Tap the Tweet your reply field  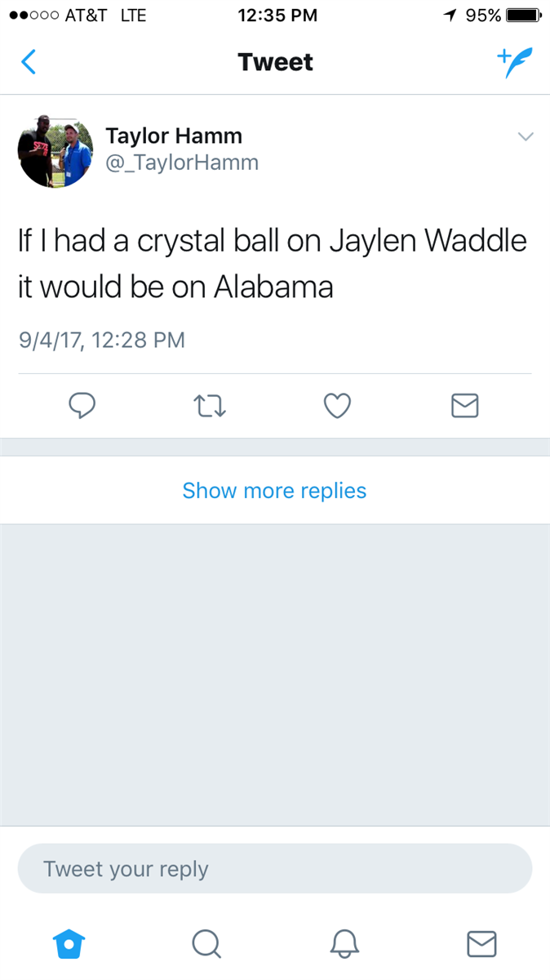tap(274, 869)
